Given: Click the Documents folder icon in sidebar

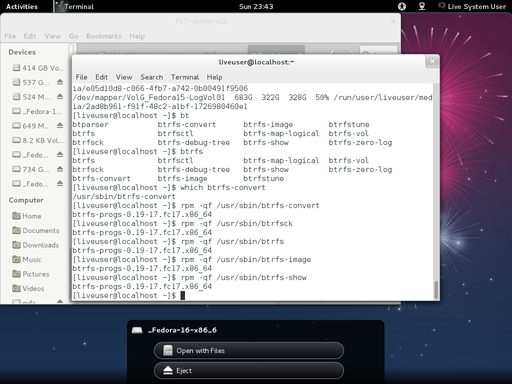Looking at the screenshot, I should 16,230.
